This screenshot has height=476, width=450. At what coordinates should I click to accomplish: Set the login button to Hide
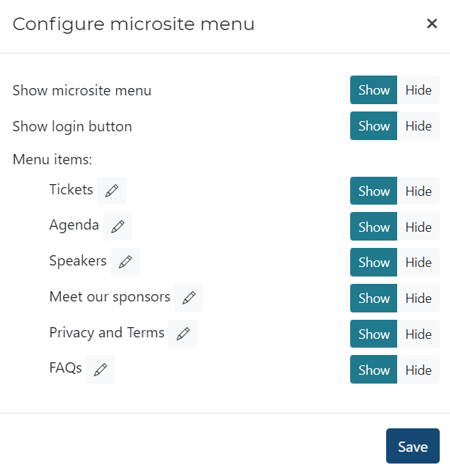point(418,126)
